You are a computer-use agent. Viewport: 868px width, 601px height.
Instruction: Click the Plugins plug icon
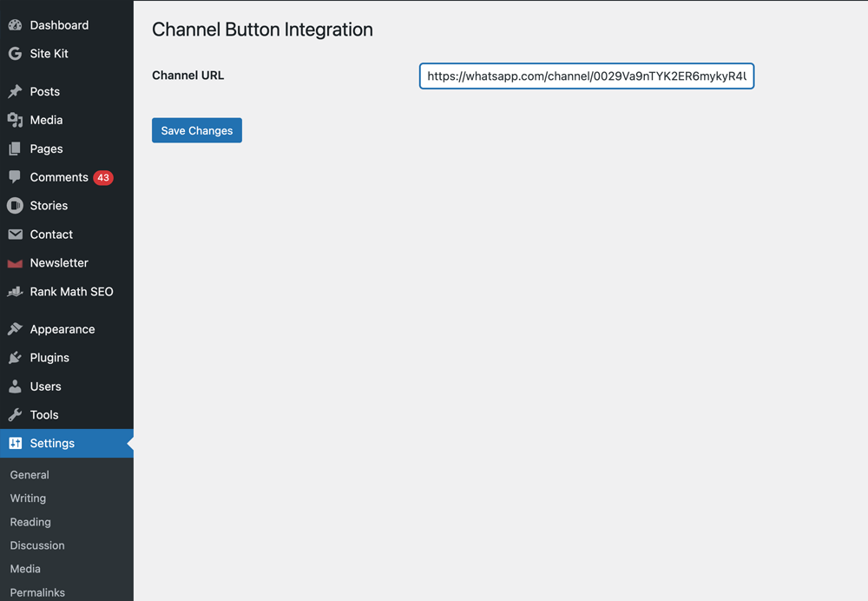15,358
